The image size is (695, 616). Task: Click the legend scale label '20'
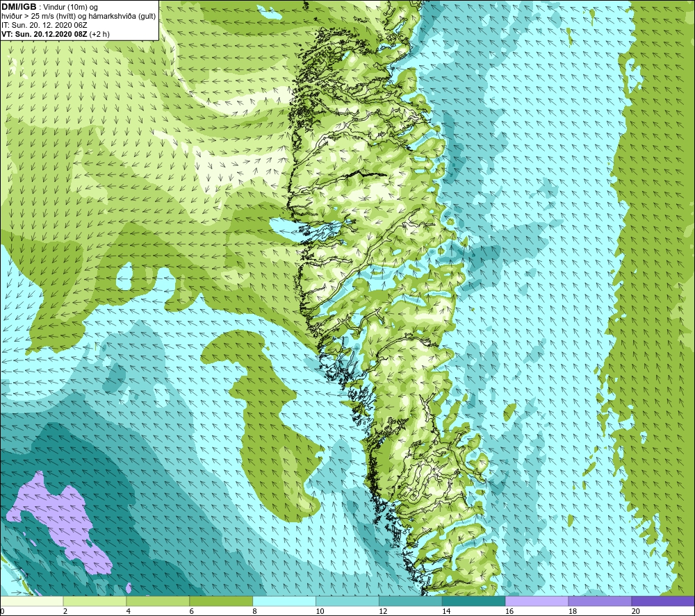tap(636, 611)
